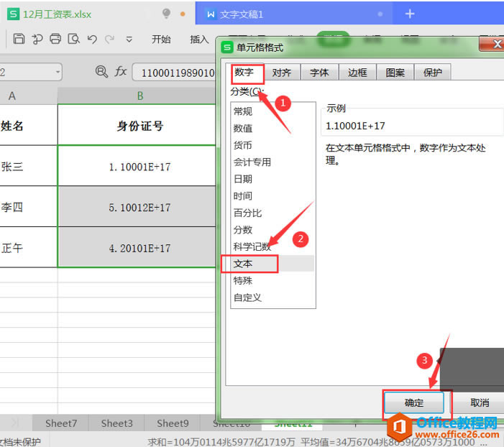Open the 开始 ribbon tab

click(x=161, y=40)
